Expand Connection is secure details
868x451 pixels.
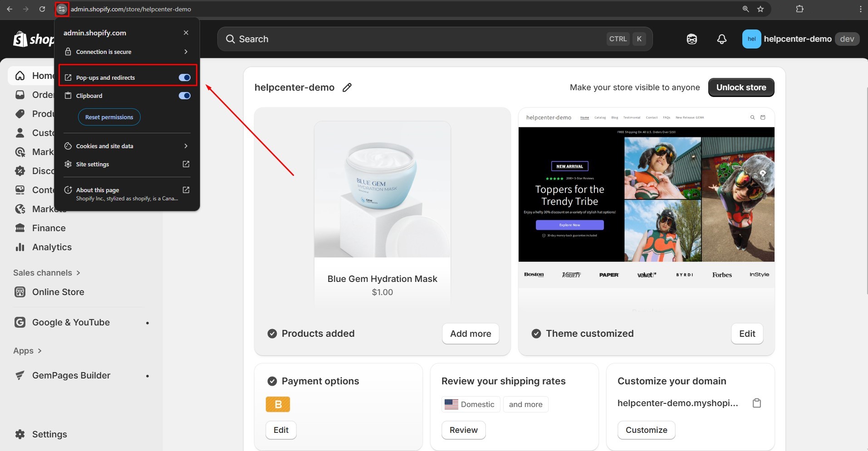186,52
